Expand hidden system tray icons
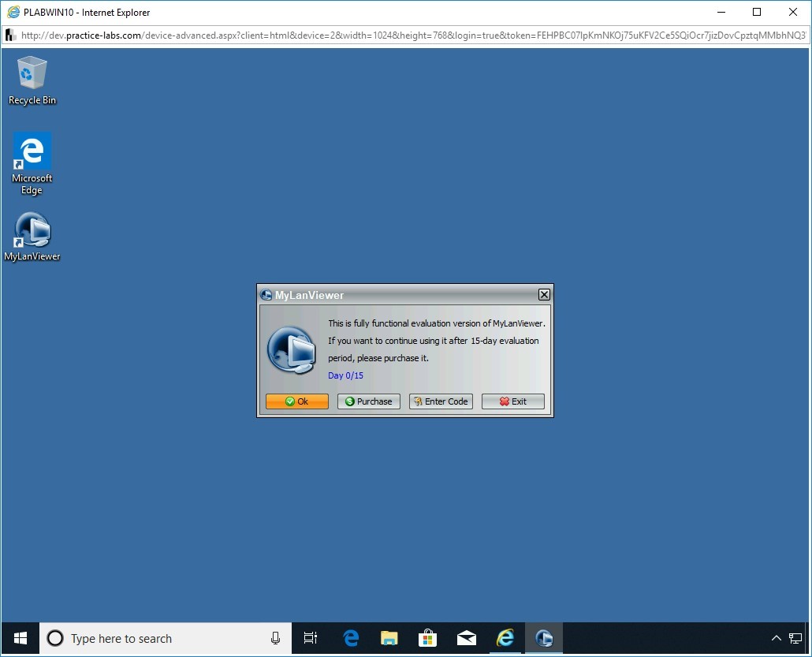Screen dimensions: 812x657 click(x=776, y=638)
